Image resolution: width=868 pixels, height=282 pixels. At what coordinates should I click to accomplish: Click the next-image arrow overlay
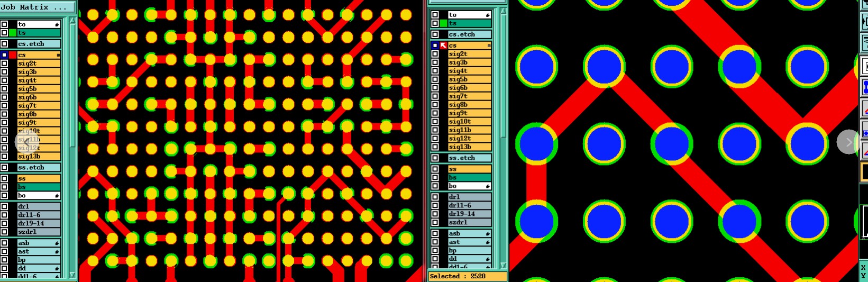pos(848,142)
